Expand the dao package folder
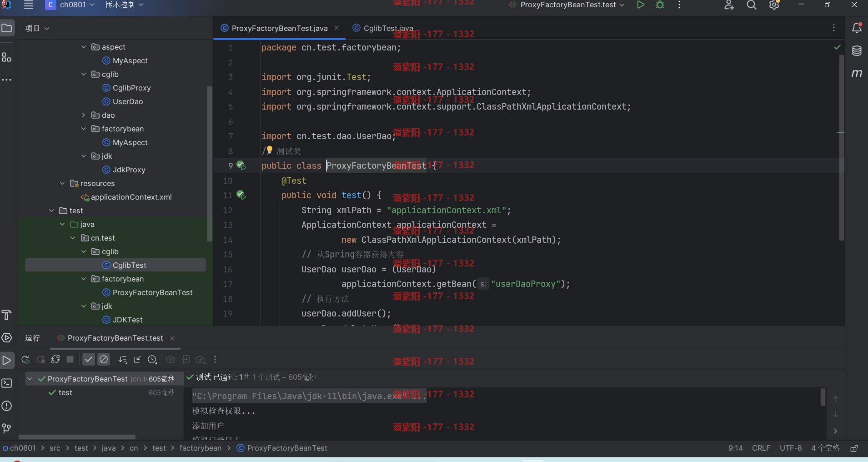The width and height of the screenshot is (868, 462). pyautogui.click(x=84, y=115)
